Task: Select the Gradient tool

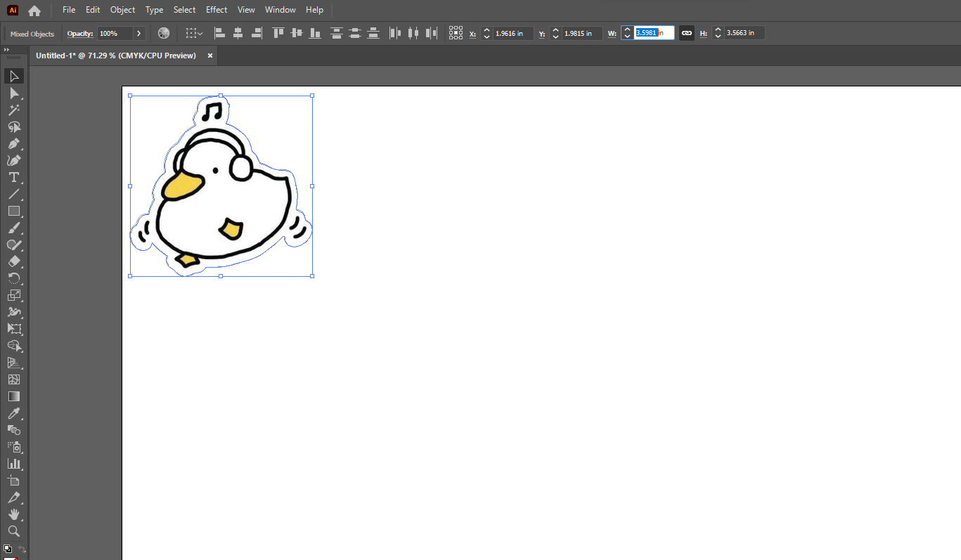Action: (13, 396)
